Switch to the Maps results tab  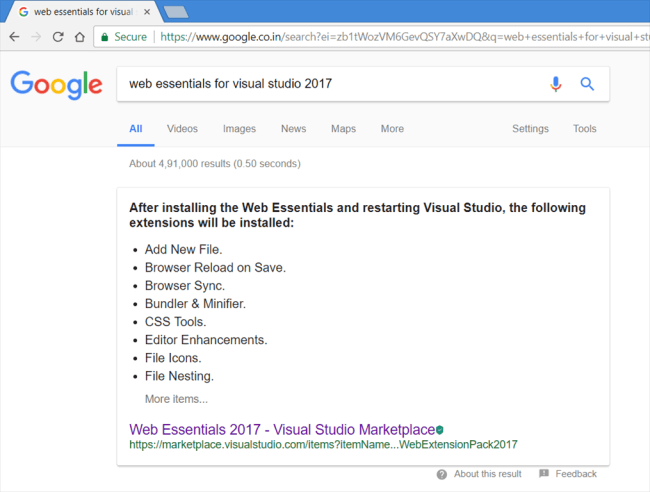[x=343, y=129]
